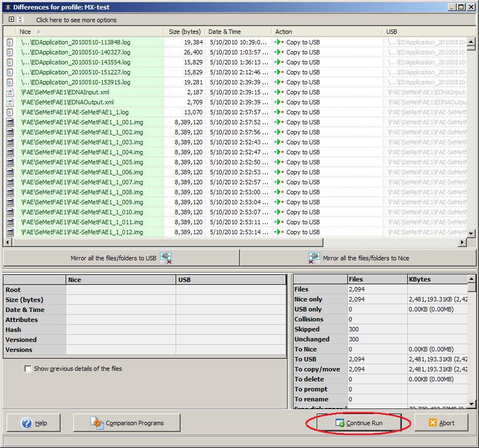The image size is (479, 448).
Task: Click the file list horizontal scrollbar track
Action: (233, 243)
